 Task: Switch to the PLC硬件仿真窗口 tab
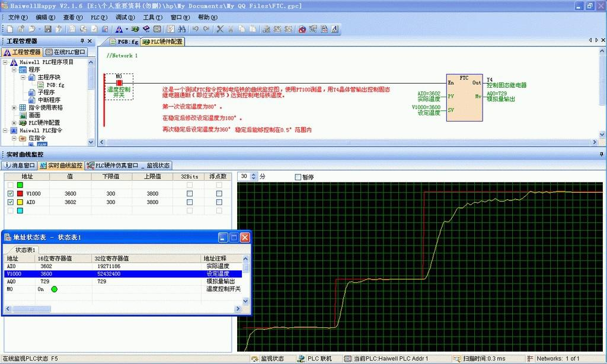[113, 165]
